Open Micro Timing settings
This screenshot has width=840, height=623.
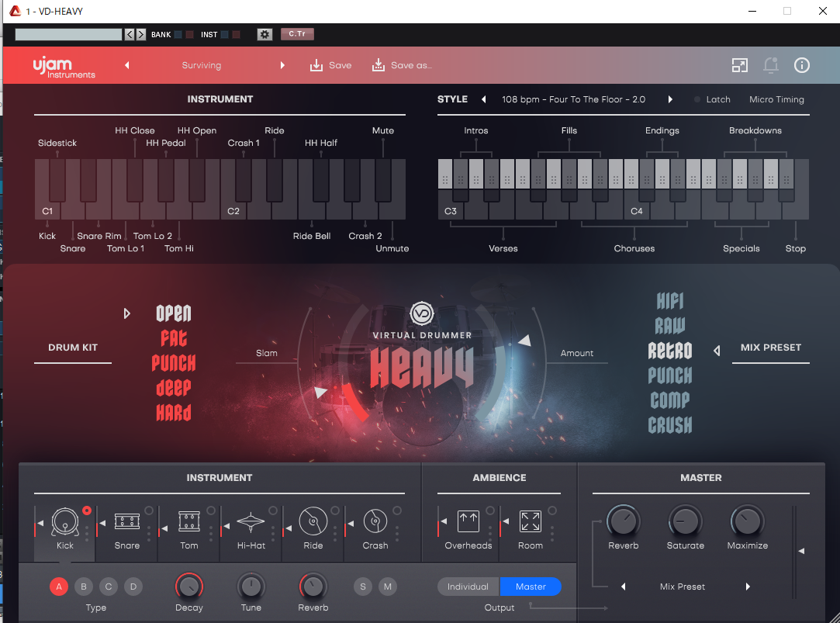click(x=776, y=99)
